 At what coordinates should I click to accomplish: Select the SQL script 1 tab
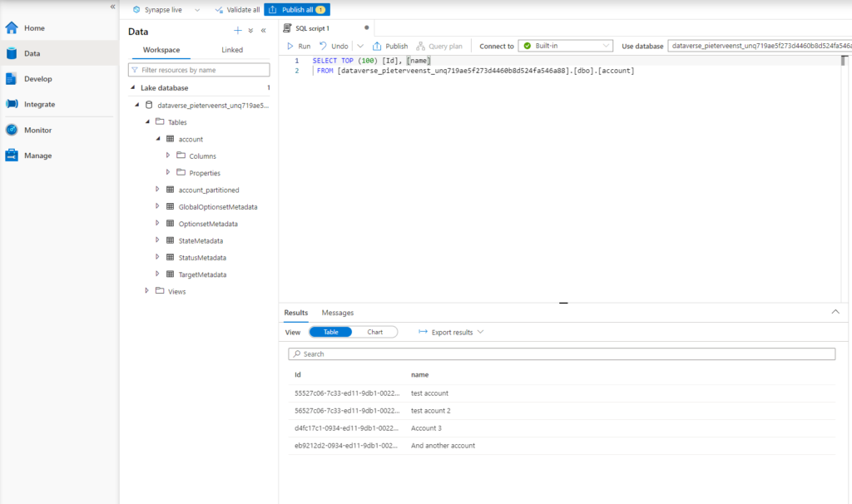point(313,28)
